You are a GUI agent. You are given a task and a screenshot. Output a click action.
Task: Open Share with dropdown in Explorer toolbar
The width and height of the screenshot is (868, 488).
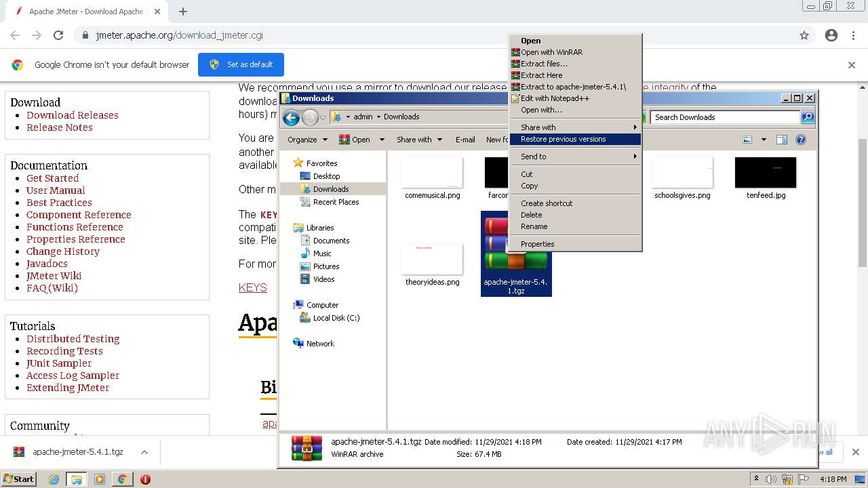coord(419,140)
